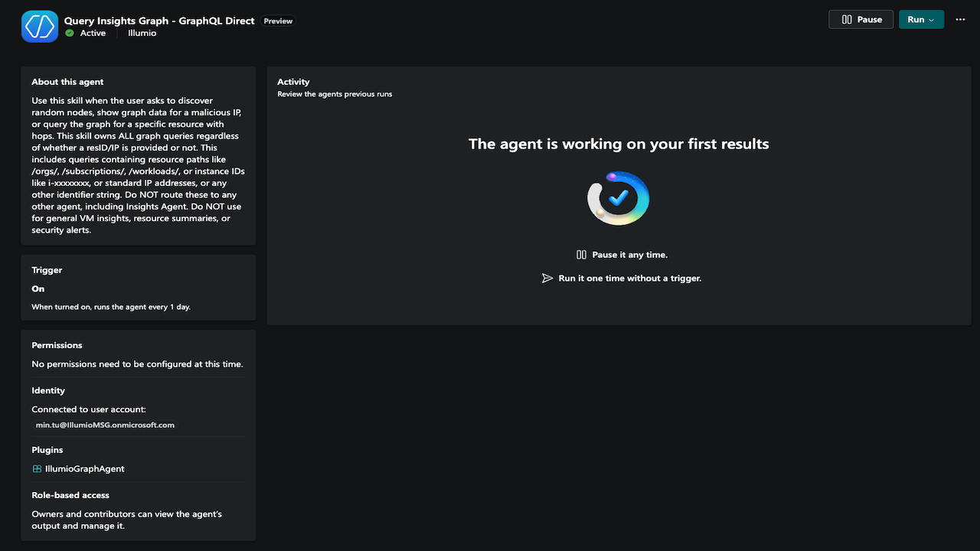The height and width of the screenshot is (551, 980).
Task: Click the 'Plugins' heading
Action: tap(47, 450)
